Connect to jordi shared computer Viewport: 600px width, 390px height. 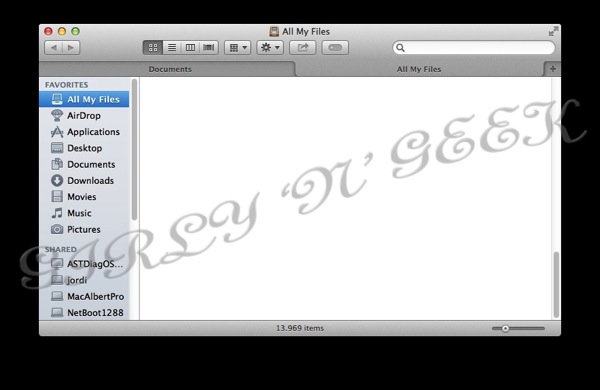[84, 280]
